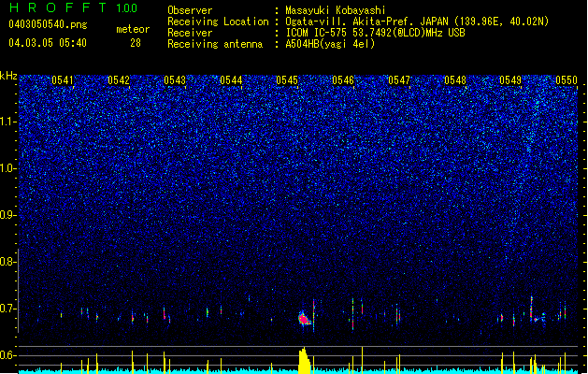Click the 1.0 kHz axis label
The width and height of the screenshot is (588, 374).
pyautogui.click(x=8, y=168)
